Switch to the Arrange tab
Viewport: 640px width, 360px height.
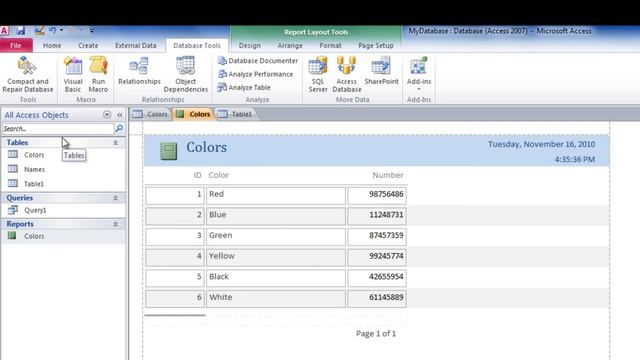tap(290, 46)
